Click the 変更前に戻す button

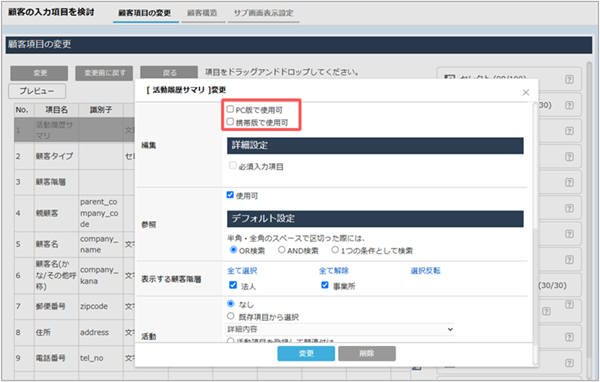pos(104,73)
